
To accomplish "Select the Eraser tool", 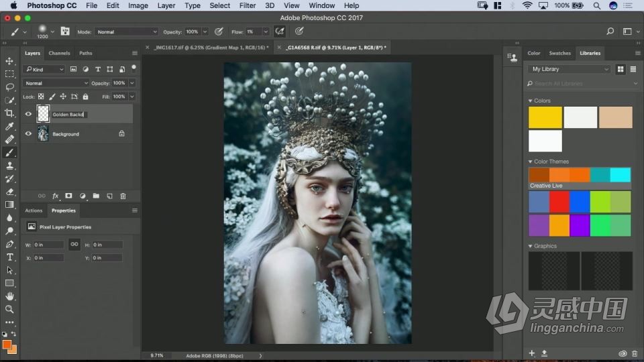I will click(9, 192).
